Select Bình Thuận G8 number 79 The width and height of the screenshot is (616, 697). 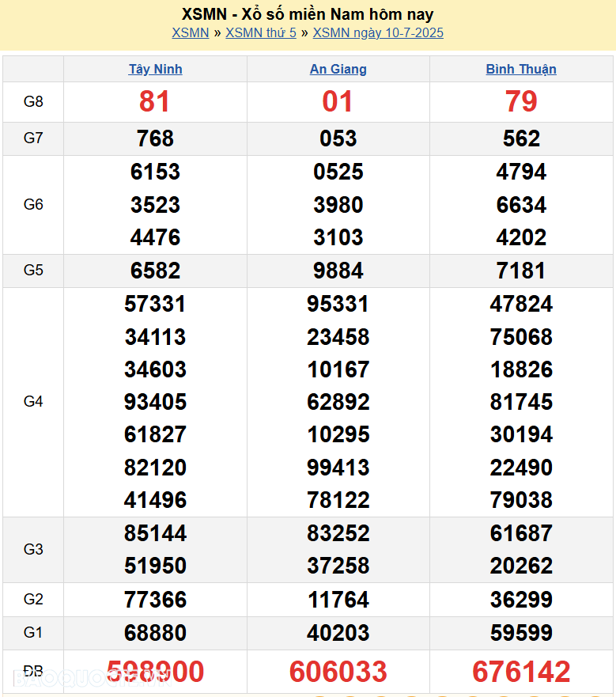point(521,101)
